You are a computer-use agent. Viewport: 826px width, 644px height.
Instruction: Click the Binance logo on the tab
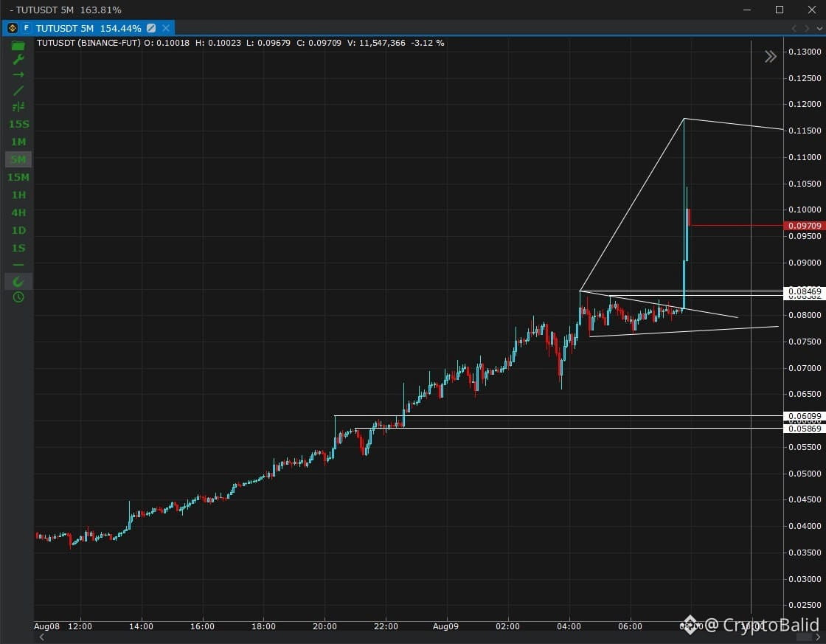[13, 28]
